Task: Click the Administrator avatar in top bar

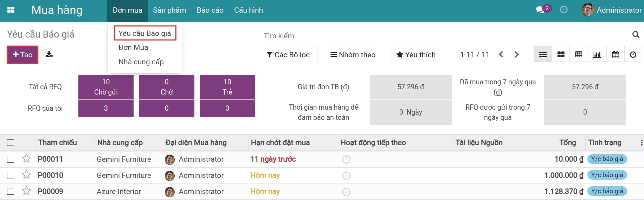Action: pos(588,10)
